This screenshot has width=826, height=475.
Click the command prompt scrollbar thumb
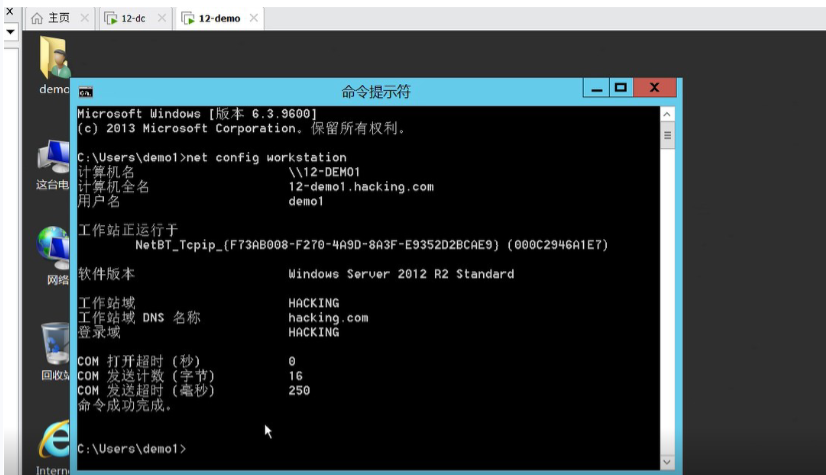point(667,134)
